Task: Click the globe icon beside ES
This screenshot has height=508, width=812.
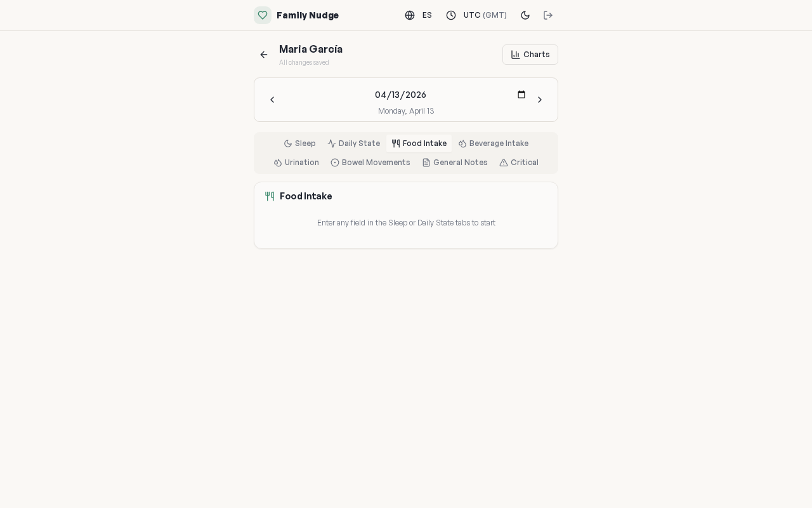Action: coord(410,15)
